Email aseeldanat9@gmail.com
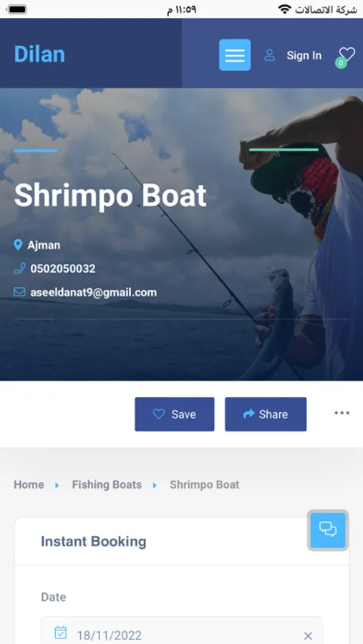 point(93,293)
